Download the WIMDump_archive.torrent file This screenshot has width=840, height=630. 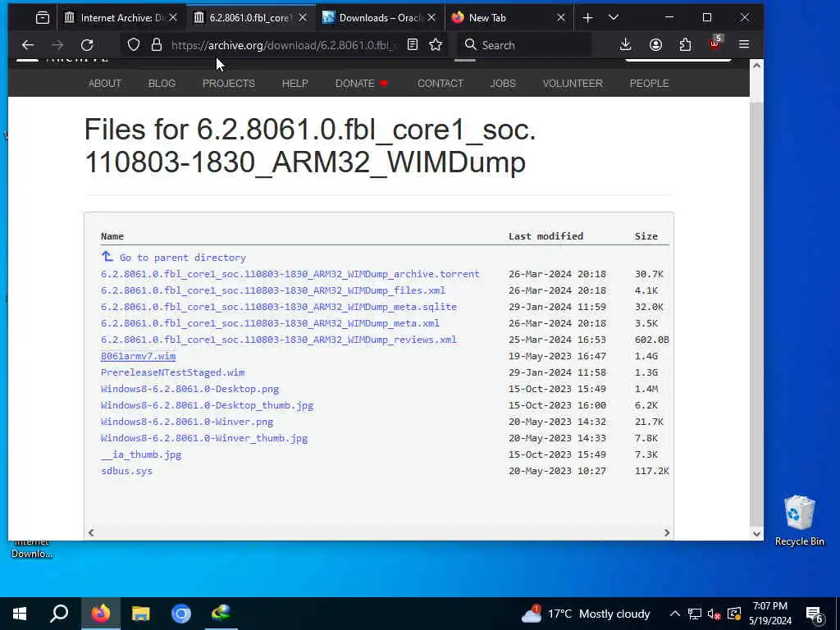click(x=290, y=274)
